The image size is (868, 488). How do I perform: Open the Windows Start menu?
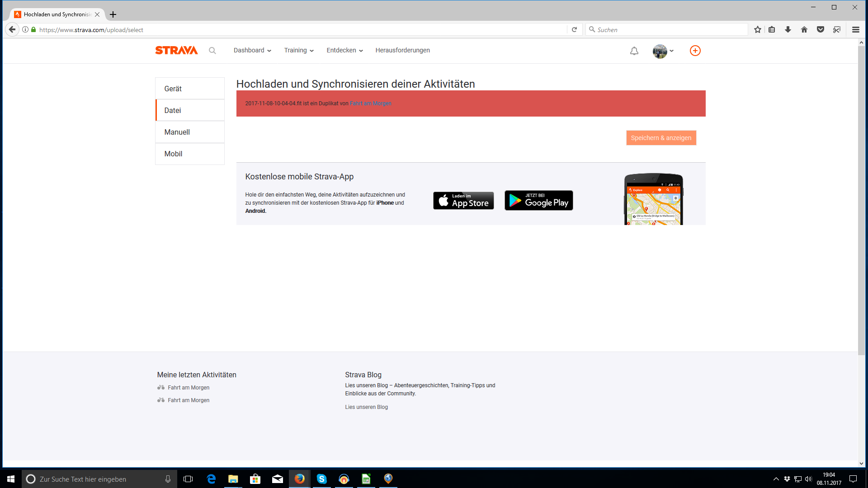pos(11,479)
